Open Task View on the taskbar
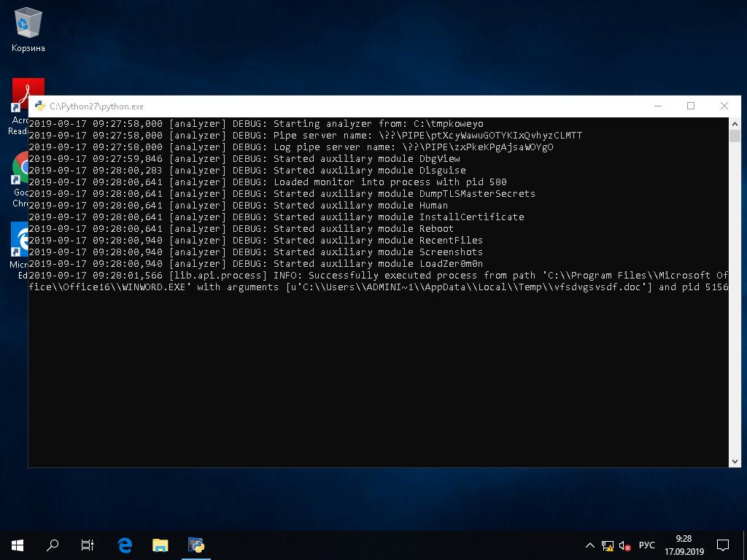 click(x=87, y=545)
